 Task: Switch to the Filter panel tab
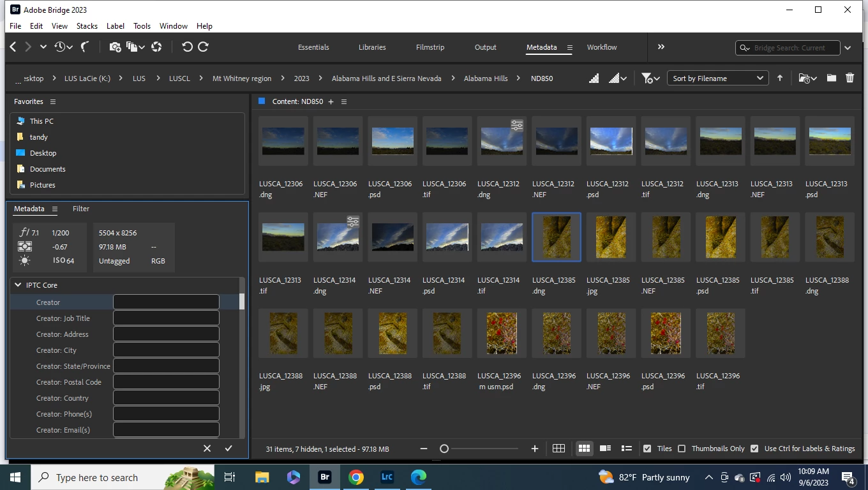coord(81,209)
